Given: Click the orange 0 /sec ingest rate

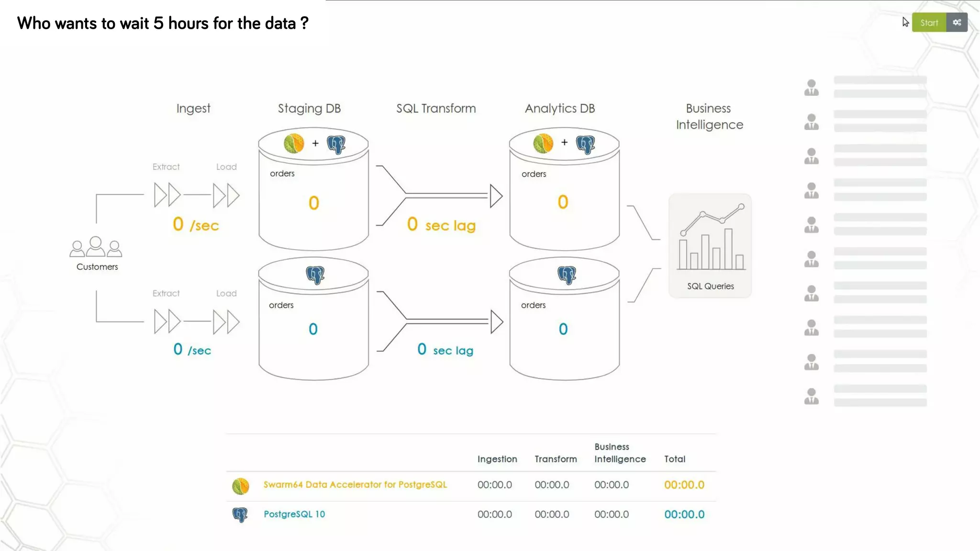Looking at the screenshot, I should coord(195,224).
